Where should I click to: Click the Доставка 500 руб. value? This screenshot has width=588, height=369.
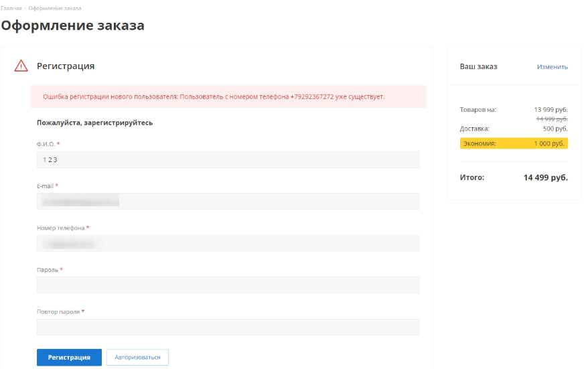click(555, 129)
